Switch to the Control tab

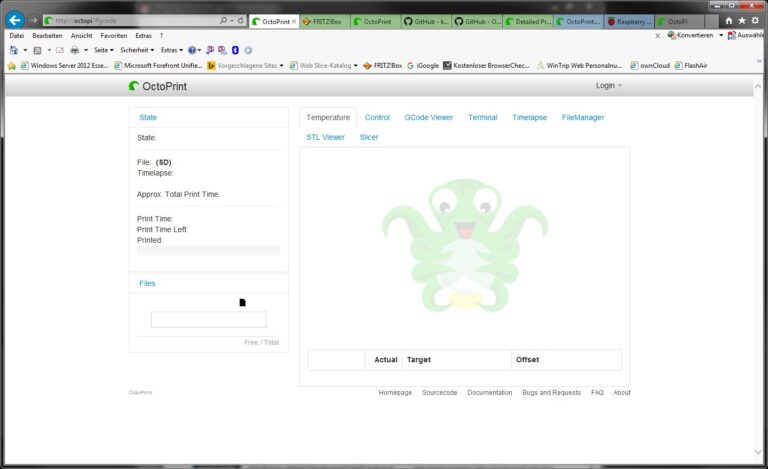point(377,117)
